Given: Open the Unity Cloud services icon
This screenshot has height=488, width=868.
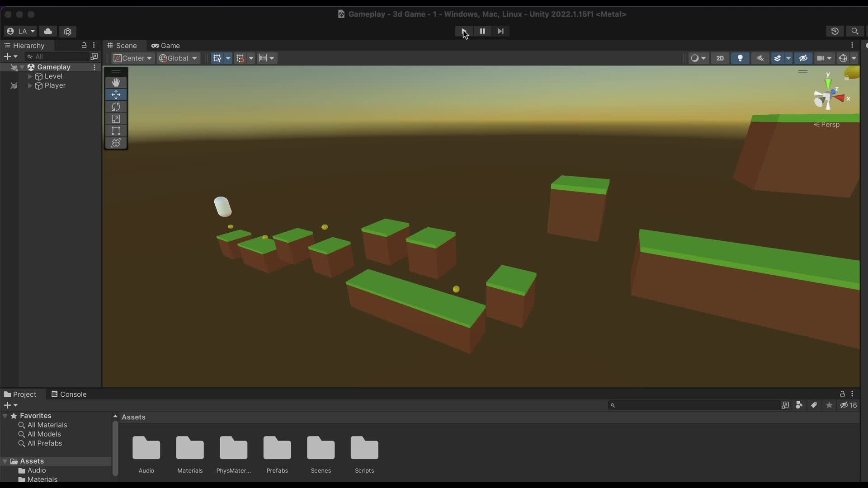Looking at the screenshot, I should [47, 31].
